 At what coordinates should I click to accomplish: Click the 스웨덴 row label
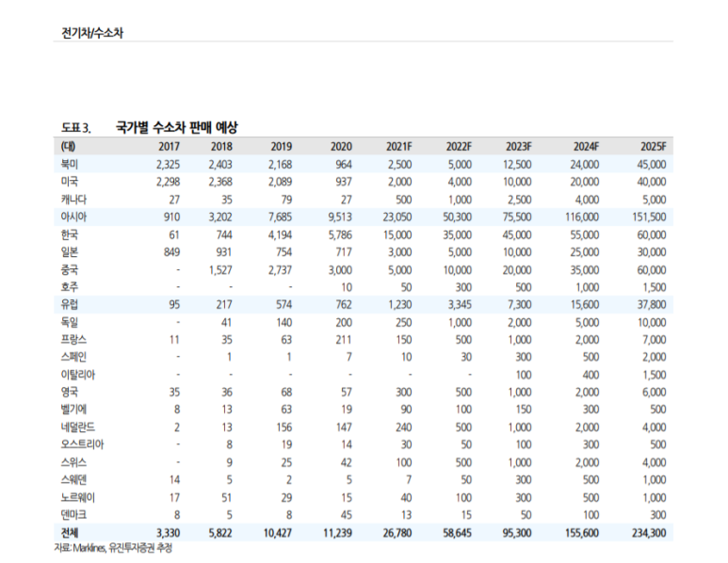pos(73,479)
